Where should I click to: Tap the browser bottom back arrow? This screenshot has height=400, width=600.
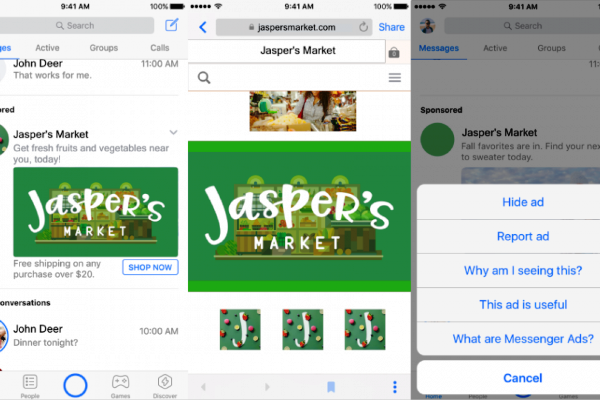[204, 387]
